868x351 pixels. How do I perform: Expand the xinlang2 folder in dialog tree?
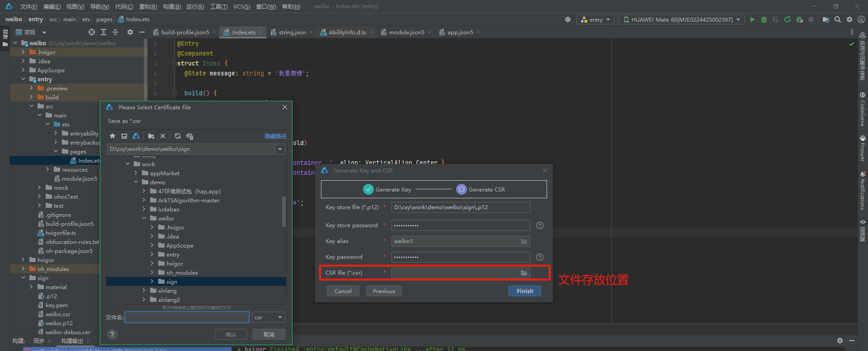[144, 300]
